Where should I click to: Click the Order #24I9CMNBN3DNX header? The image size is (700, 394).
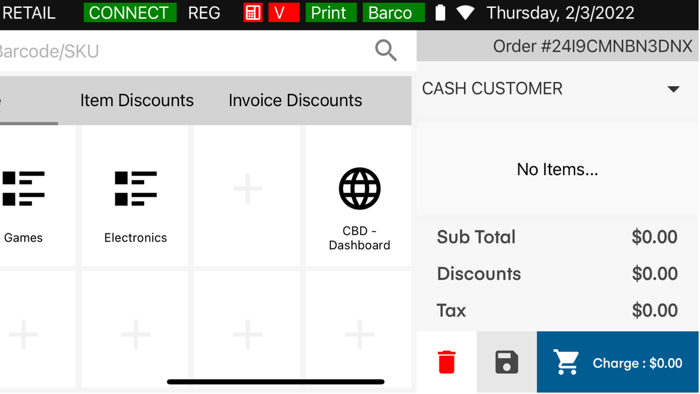pos(592,46)
